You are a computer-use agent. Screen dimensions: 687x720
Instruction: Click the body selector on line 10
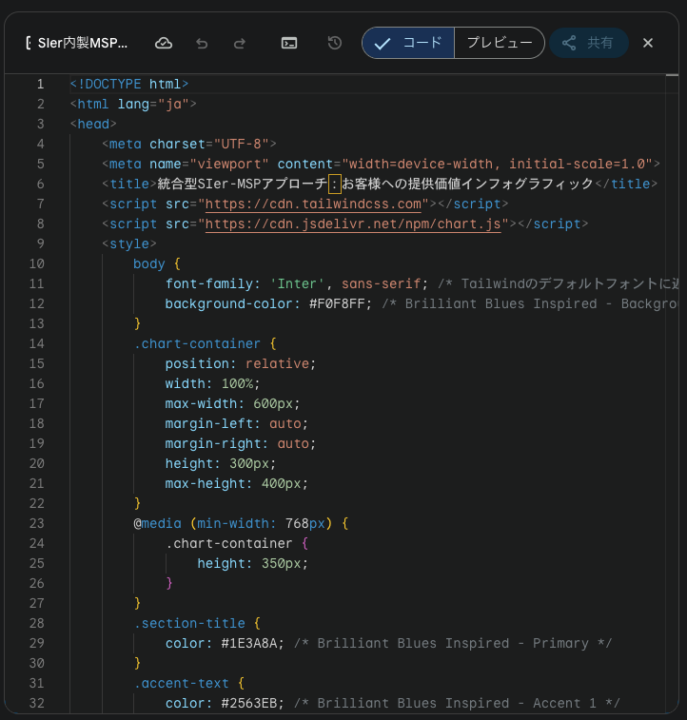click(x=149, y=264)
